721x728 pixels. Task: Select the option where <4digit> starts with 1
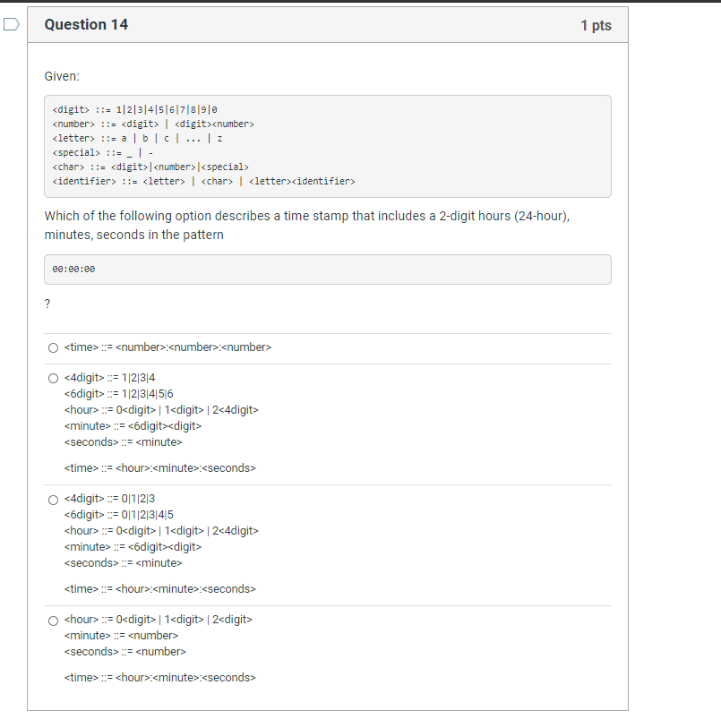pyautogui.click(x=53, y=378)
